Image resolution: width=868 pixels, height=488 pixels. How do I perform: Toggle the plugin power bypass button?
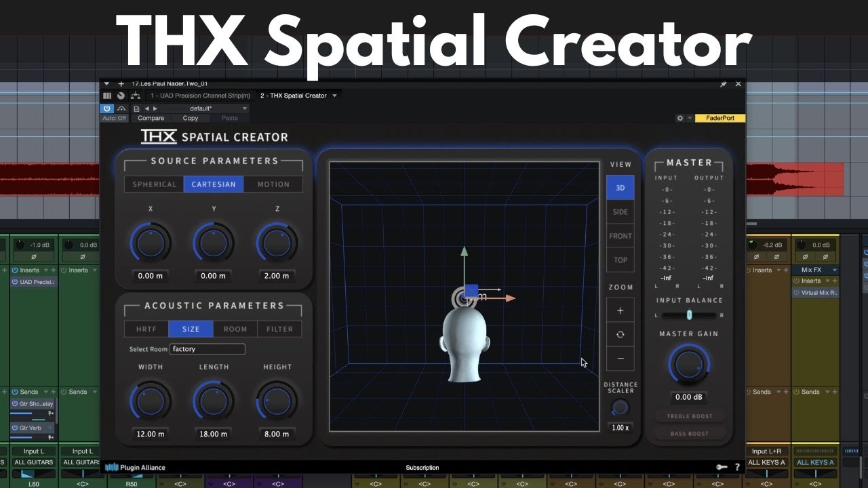click(x=107, y=108)
